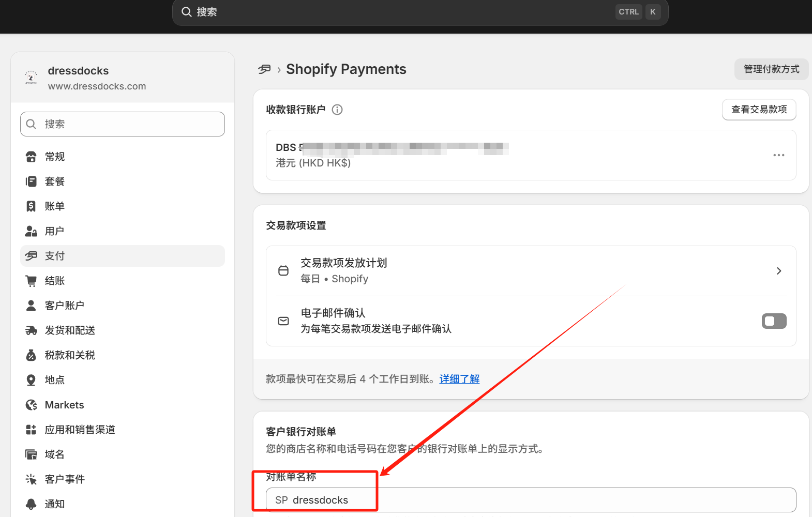Select 客户事件 in sidebar
This screenshot has height=517, width=812.
[123, 479]
